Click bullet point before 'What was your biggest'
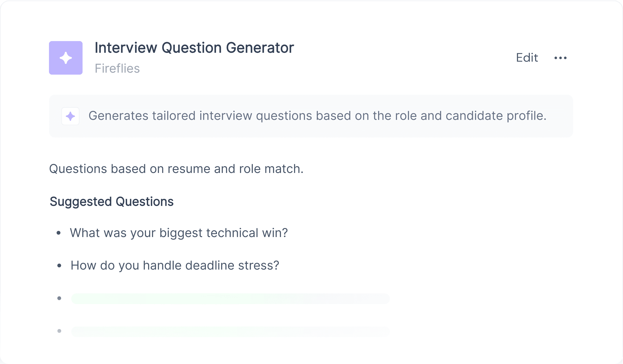This screenshot has width=623, height=364. click(59, 233)
